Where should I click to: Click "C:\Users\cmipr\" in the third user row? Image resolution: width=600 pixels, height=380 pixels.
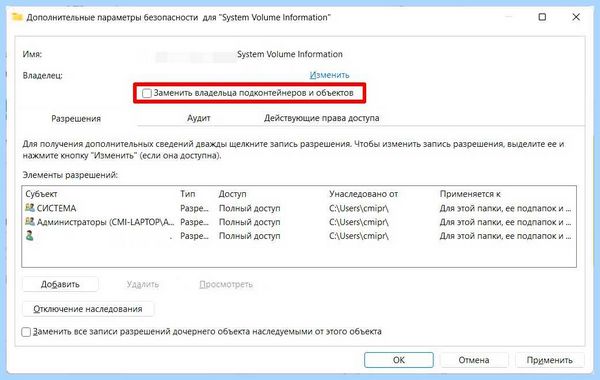[359, 236]
